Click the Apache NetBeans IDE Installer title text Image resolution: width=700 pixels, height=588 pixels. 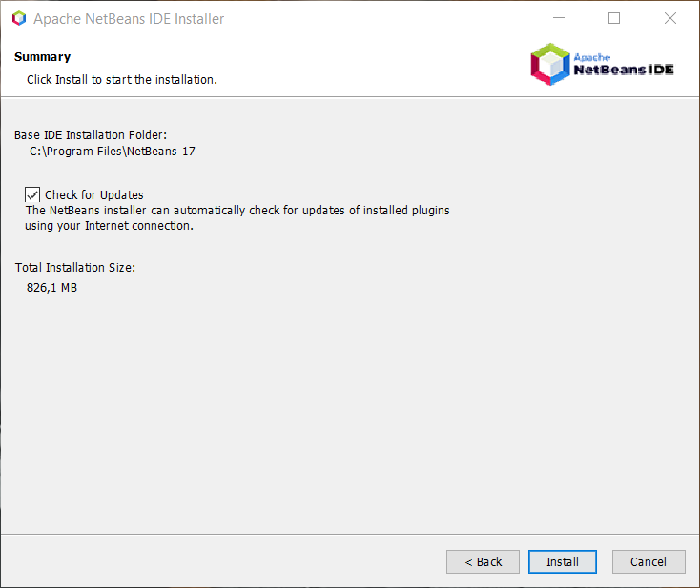(129, 19)
